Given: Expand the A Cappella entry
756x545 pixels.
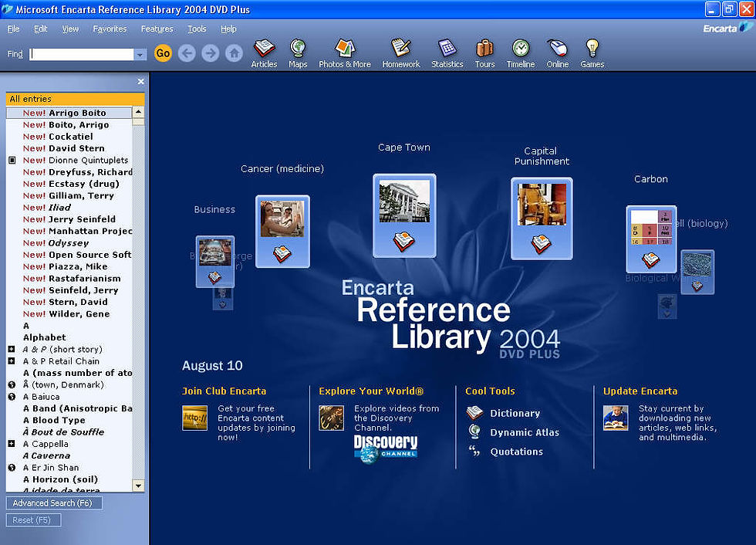Looking at the screenshot, I should (12, 443).
